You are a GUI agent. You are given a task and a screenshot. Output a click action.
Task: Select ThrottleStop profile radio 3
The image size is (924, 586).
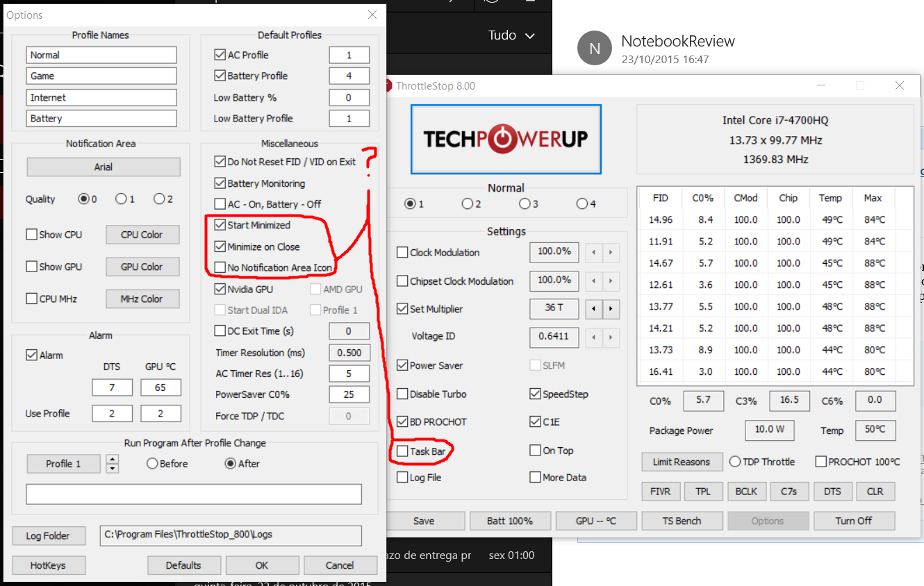tap(525, 204)
